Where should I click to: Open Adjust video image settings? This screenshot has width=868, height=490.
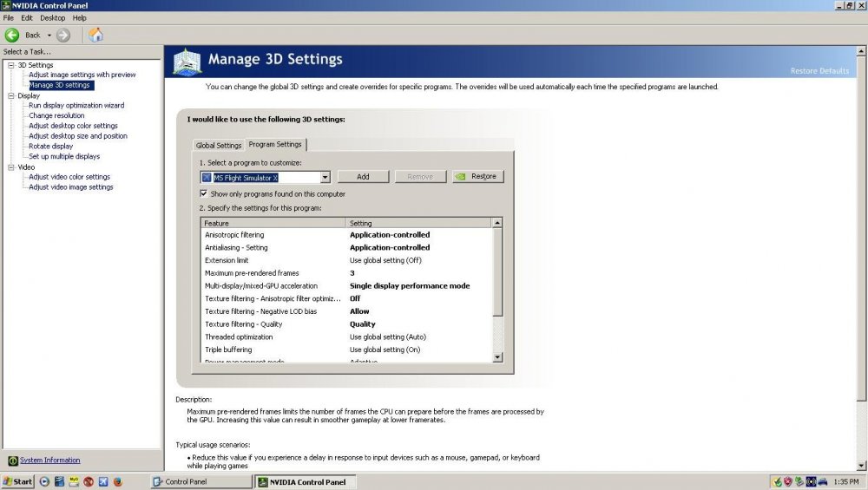(x=71, y=187)
